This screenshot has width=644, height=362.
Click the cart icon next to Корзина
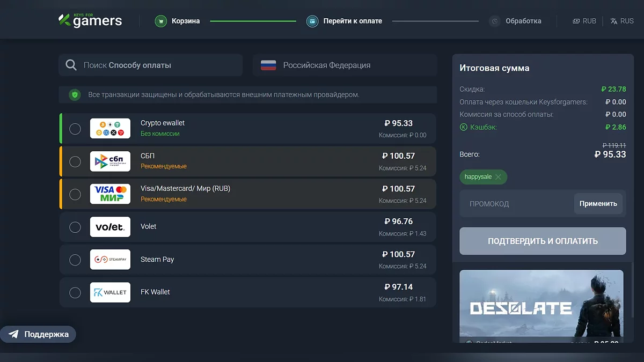pos(160,21)
